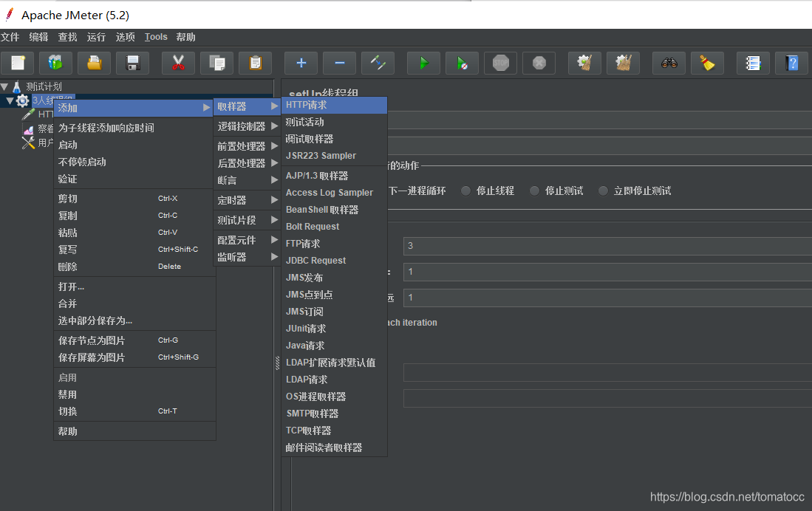Image resolution: width=812 pixels, height=511 pixels.
Task: Choose HTTP请求 from sampler submenu
Action: 335,105
